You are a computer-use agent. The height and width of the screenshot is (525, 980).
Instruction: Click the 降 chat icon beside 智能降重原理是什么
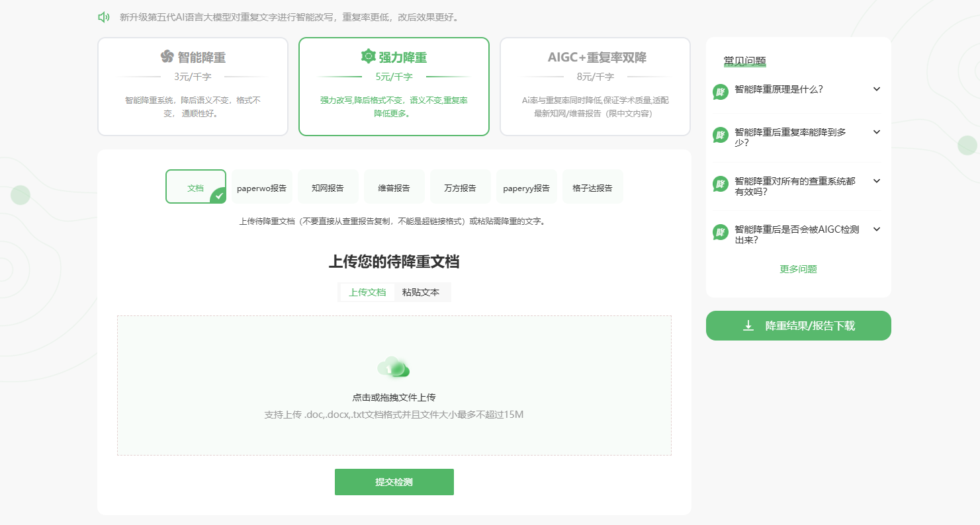[720, 89]
